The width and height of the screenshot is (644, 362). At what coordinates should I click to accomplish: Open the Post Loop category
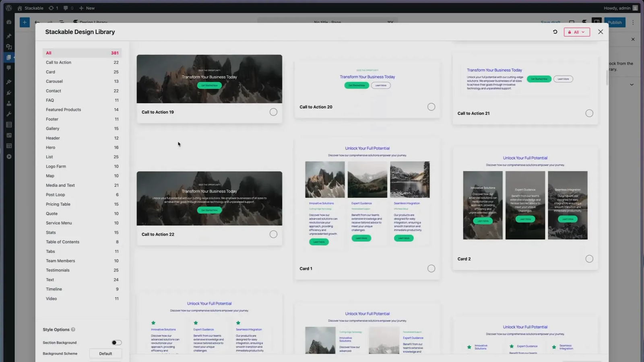tap(82, 195)
